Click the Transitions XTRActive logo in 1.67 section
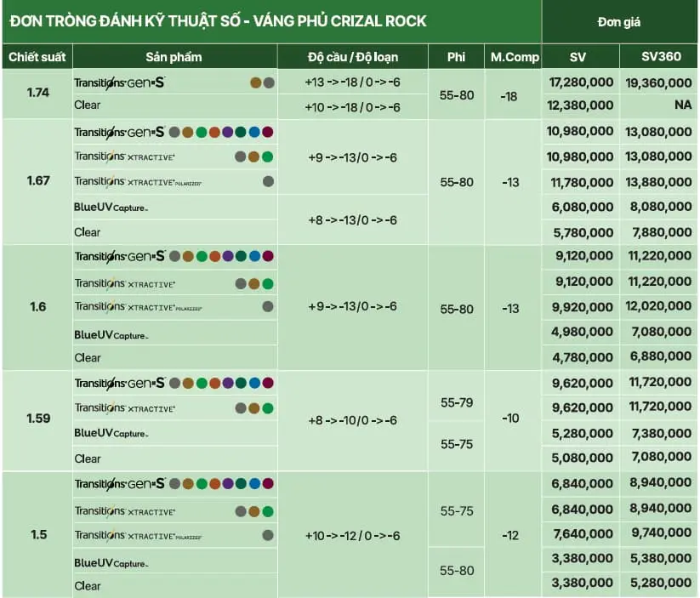700x598 pixels. tap(124, 157)
